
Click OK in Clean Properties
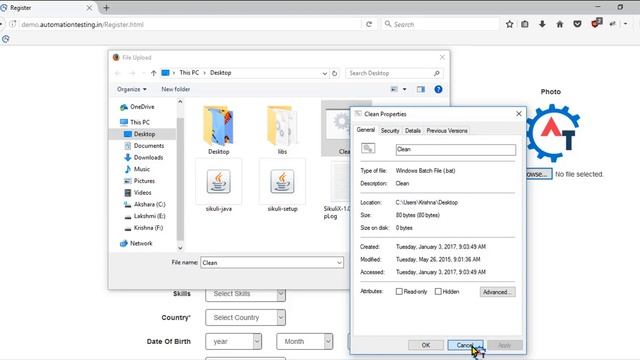pos(426,345)
